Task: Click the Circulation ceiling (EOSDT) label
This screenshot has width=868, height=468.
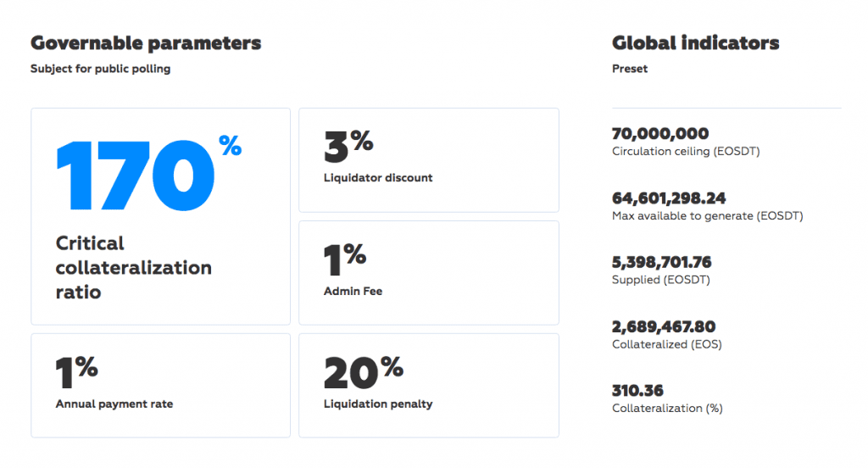Action: tap(686, 152)
